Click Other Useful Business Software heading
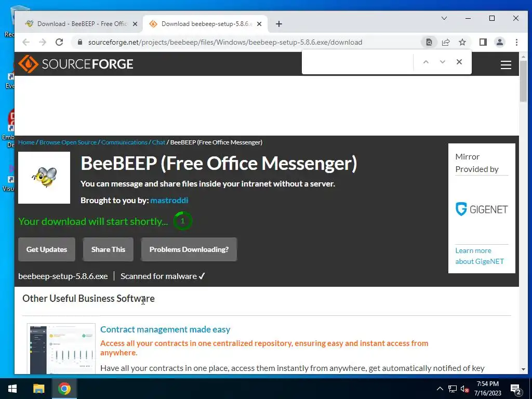532x399 pixels. point(88,298)
